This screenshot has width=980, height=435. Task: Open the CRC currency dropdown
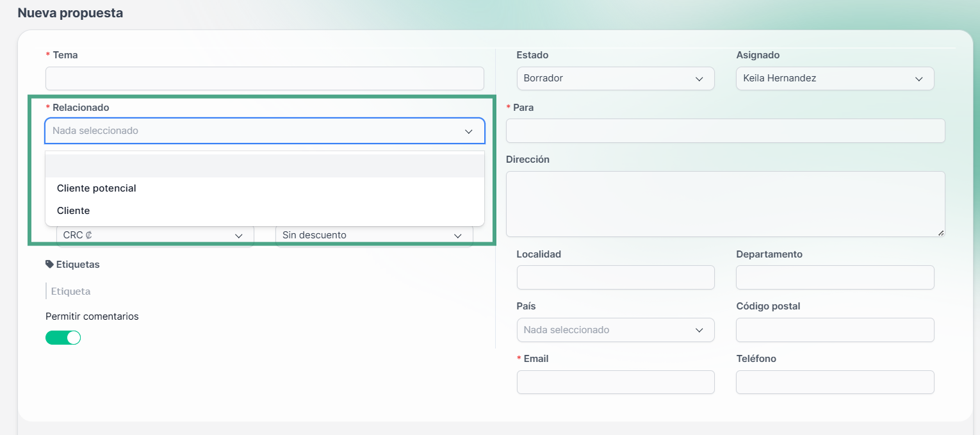[x=155, y=236]
